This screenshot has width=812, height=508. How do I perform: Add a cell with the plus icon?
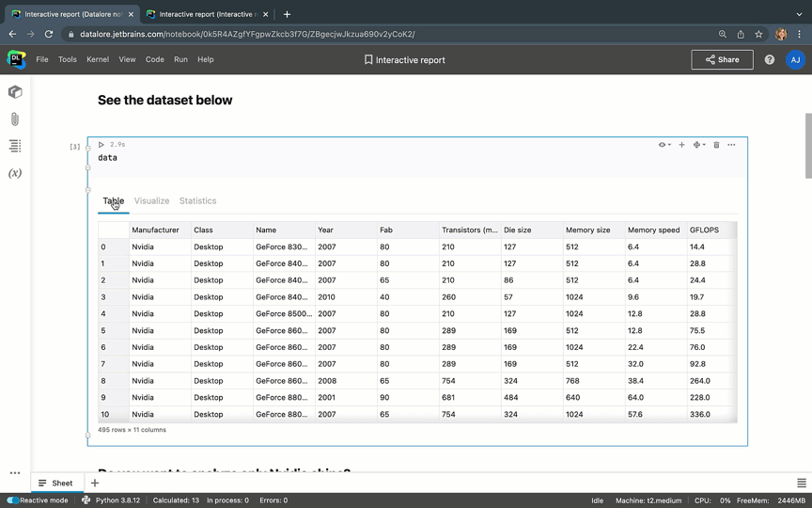[x=681, y=145]
